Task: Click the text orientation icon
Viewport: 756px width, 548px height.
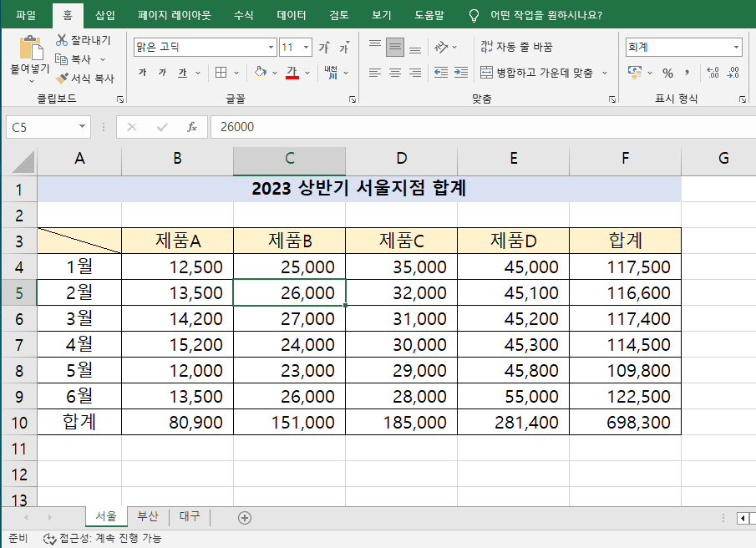Action: pyautogui.click(x=441, y=48)
